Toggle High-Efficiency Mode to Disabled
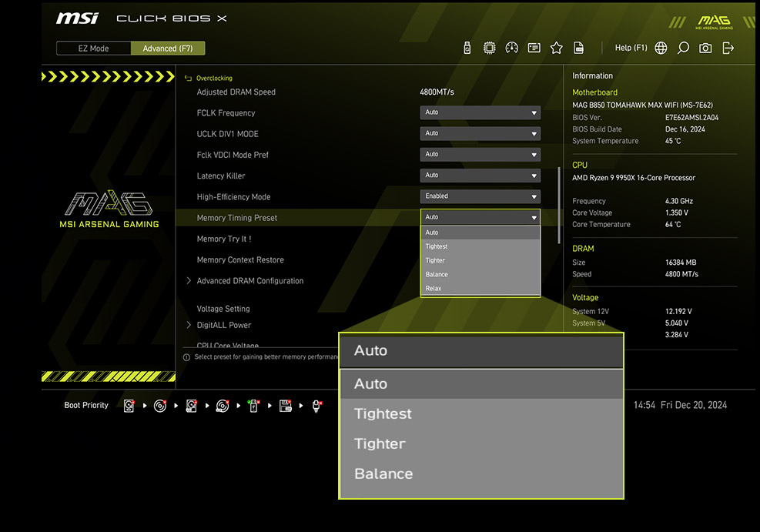760x532 pixels. pos(480,196)
